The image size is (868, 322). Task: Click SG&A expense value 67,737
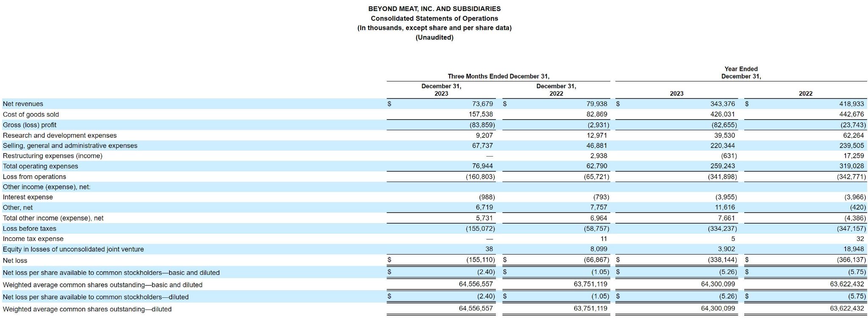coord(482,146)
